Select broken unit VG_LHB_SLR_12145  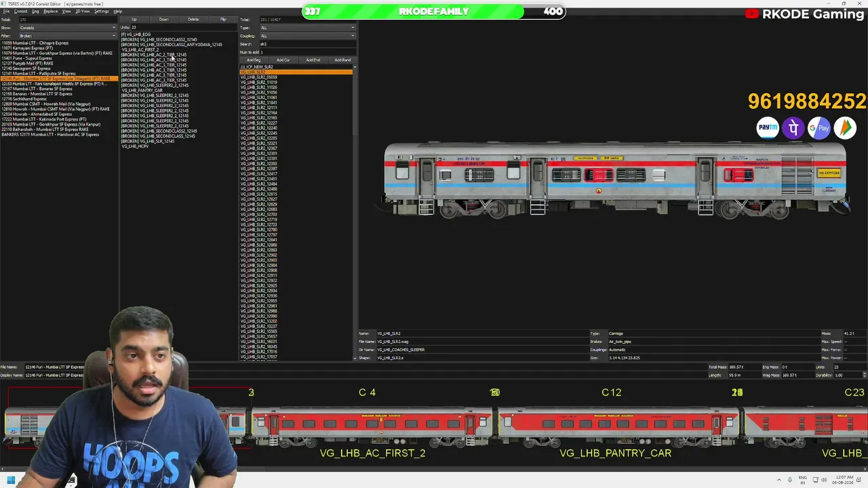[x=148, y=141]
